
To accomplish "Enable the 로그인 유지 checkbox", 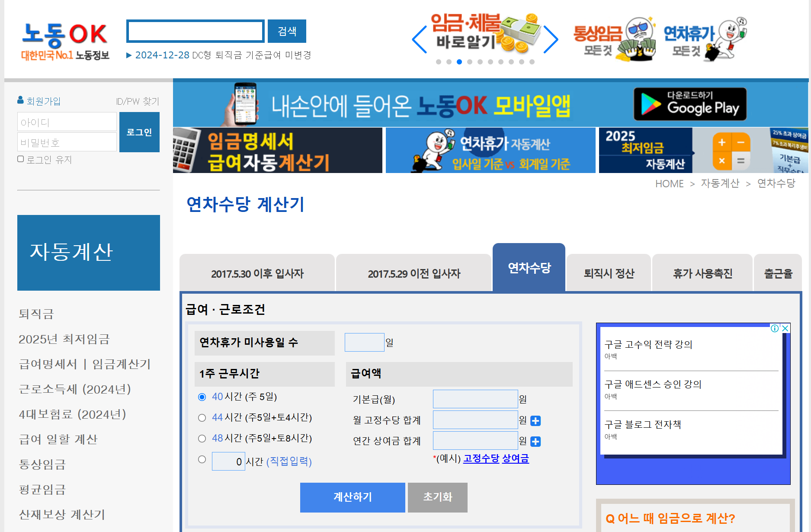I will coord(20,159).
